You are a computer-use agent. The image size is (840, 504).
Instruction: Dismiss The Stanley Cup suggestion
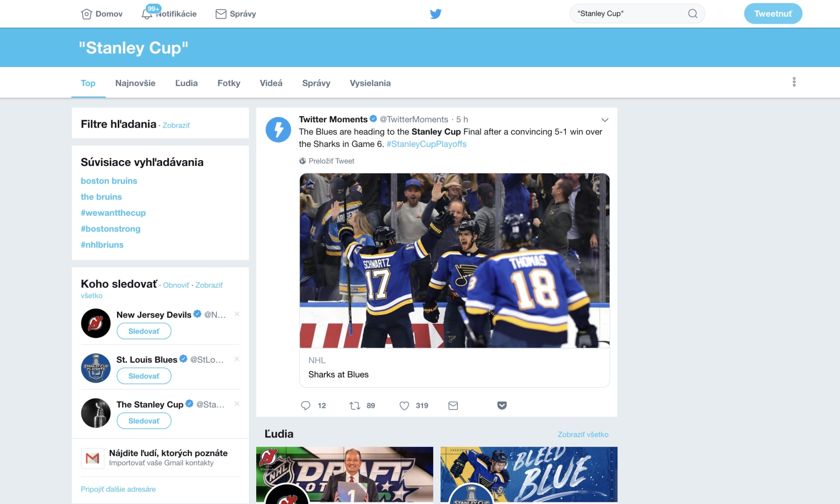coord(237,404)
